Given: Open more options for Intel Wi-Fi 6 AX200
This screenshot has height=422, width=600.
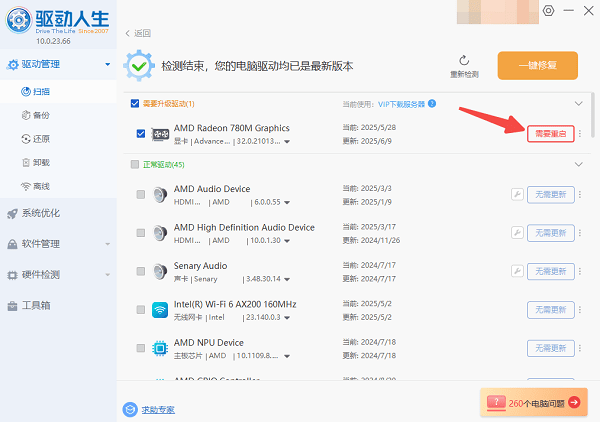Looking at the screenshot, I should pyautogui.click(x=580, y=310).
